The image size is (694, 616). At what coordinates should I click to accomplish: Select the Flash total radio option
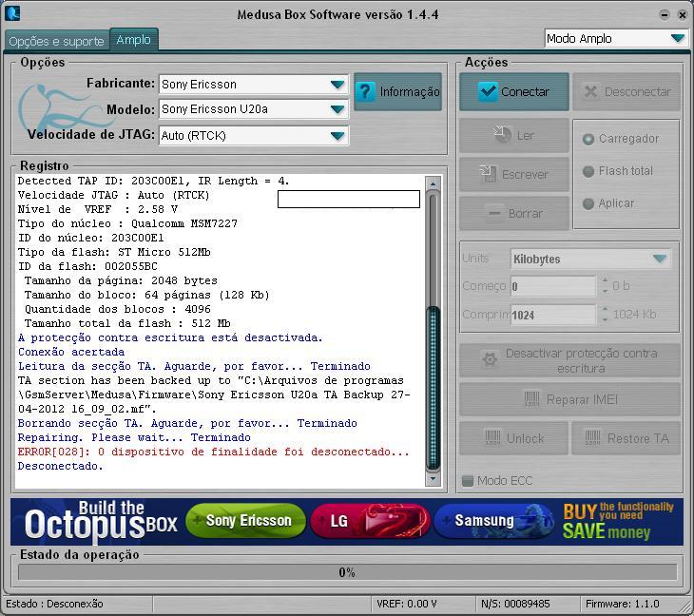(588, 171)
